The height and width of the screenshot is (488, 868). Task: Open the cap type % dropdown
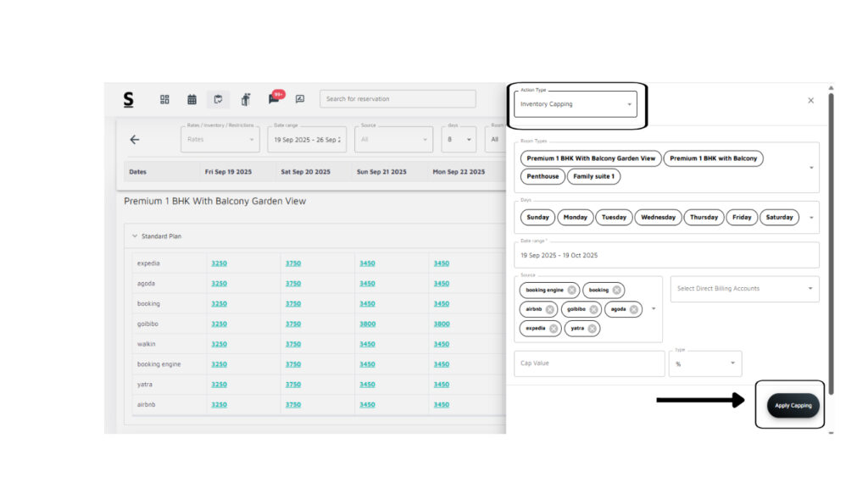tap(704, 363)
